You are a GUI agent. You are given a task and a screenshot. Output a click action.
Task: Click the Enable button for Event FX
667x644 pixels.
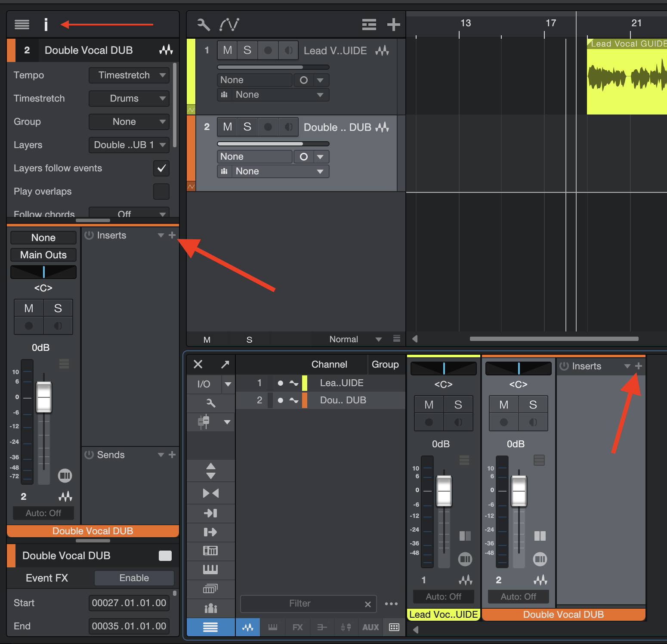[x=134, y=578]
